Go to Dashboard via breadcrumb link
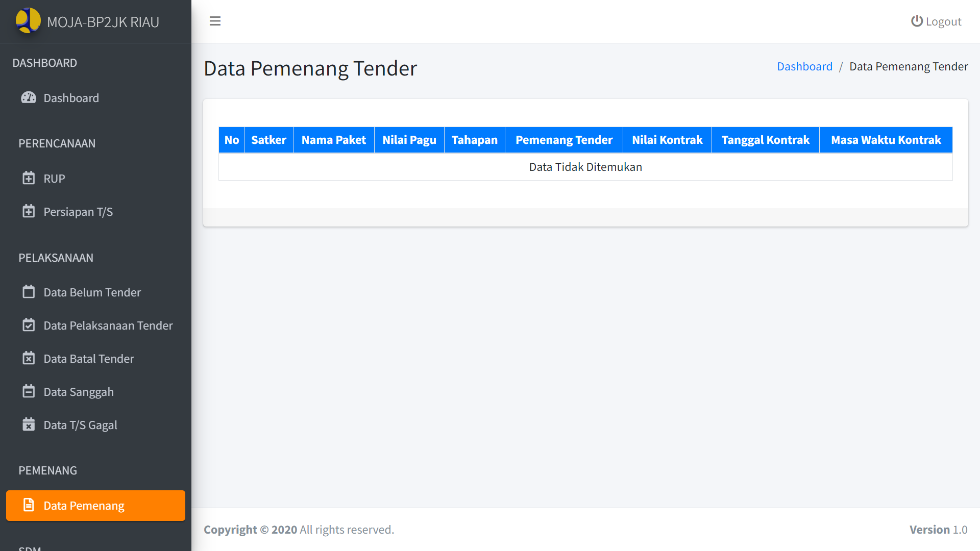Viewport: 980px width, 551px height. pos(804,66)
